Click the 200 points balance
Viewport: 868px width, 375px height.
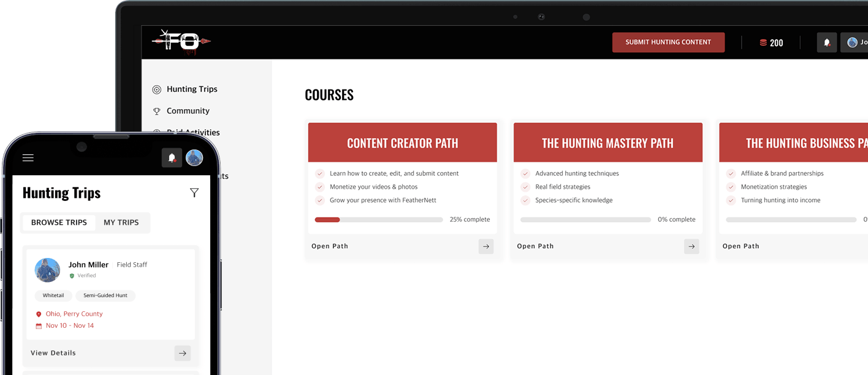(777, 43)
